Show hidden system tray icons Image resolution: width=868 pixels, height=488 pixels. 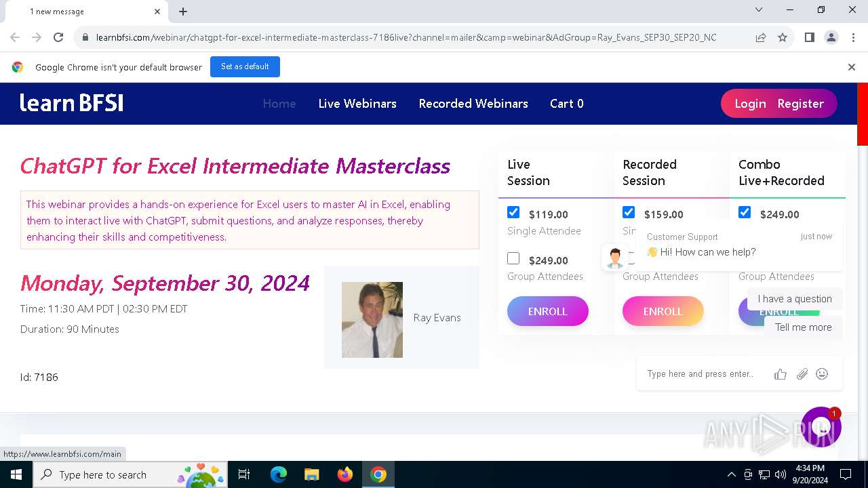731,474
